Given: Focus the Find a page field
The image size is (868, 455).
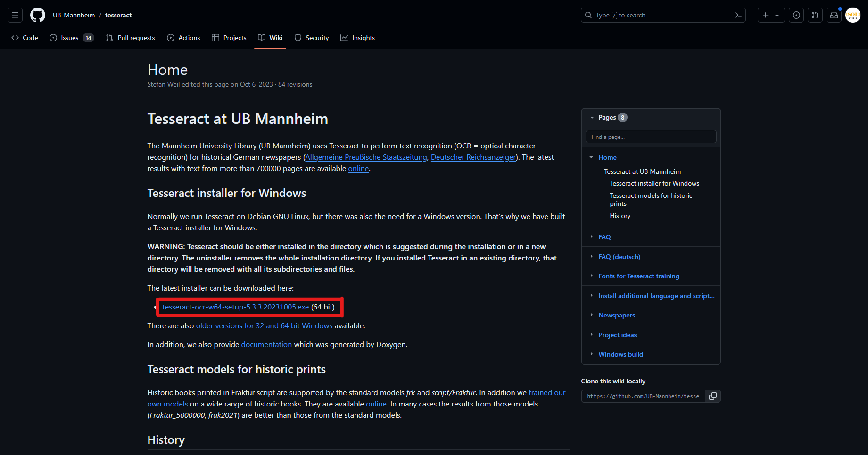Looking at the screenshot, I should (651, 137).
